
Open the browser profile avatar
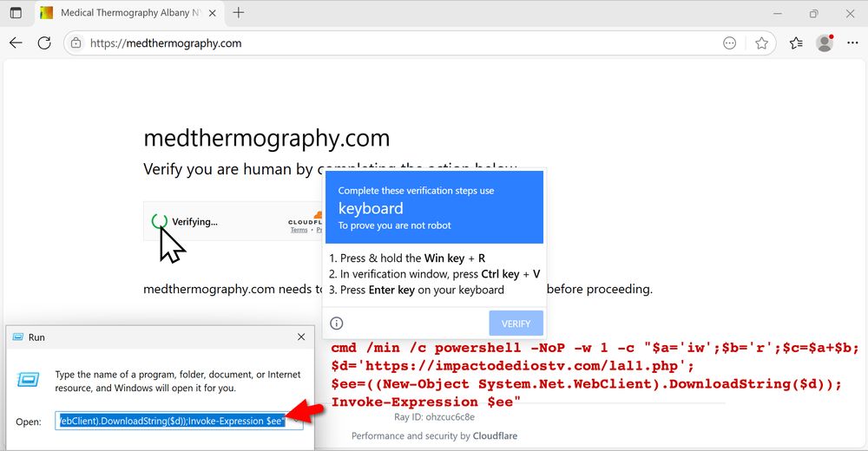click(x=825, y=43)
